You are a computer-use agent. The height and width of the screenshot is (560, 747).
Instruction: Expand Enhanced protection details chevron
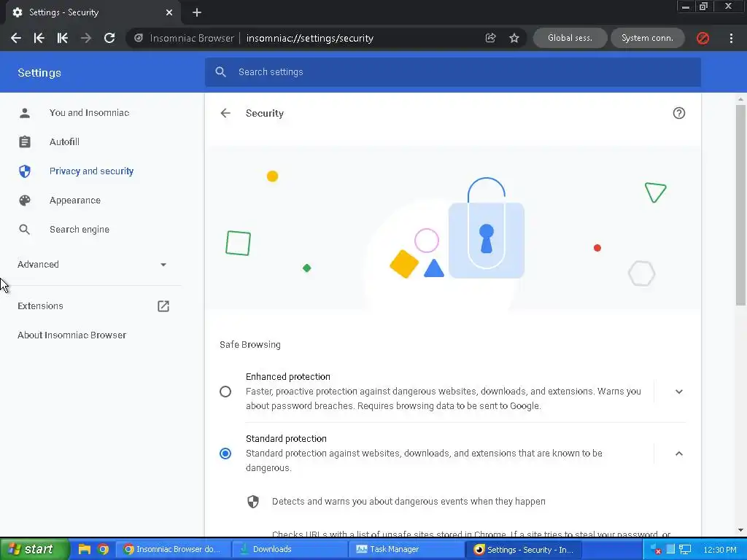click(x=679, y=392)
